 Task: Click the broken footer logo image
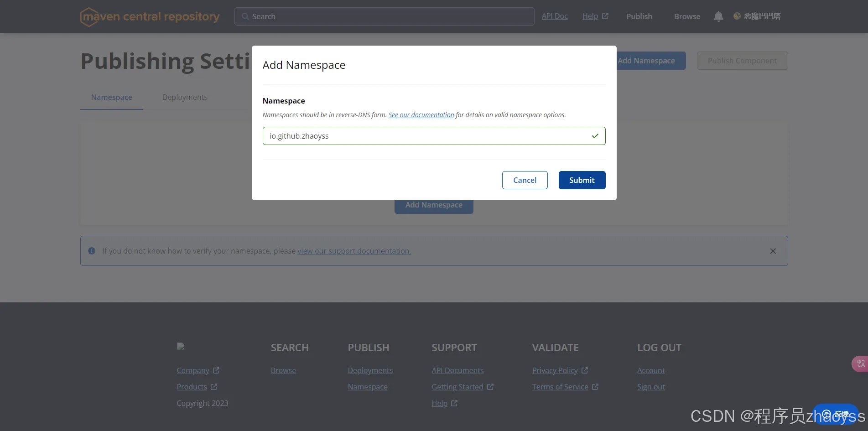coord(181,347)
